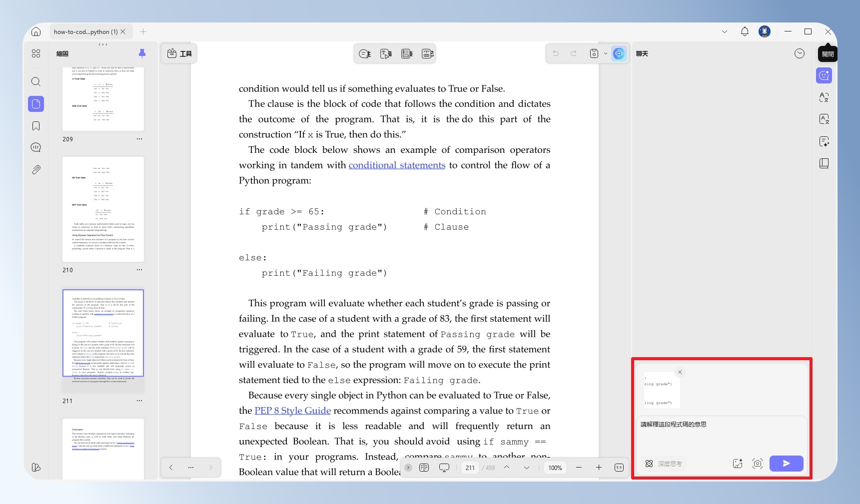This screenshot has width=860, height=504.
Task: Click the AI assistant icon in top toolbar
Action: [619, 53]
